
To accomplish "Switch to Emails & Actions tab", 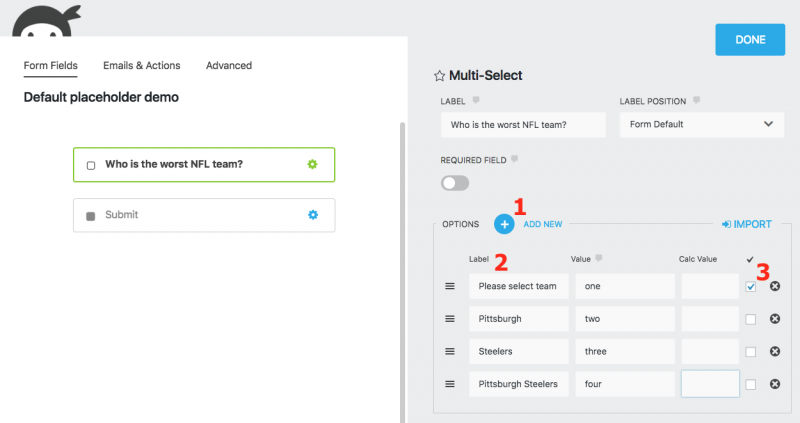I will tap(142, 66).
